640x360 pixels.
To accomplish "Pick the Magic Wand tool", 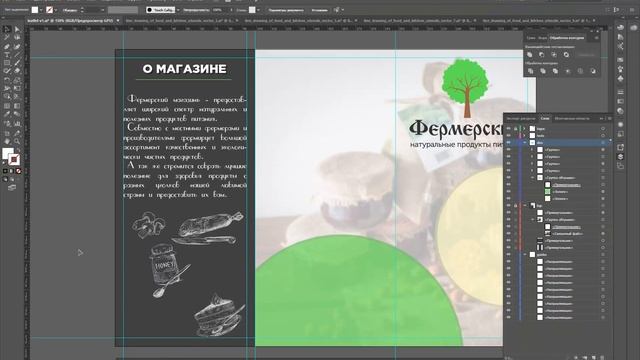I will [x=7, y=38].
